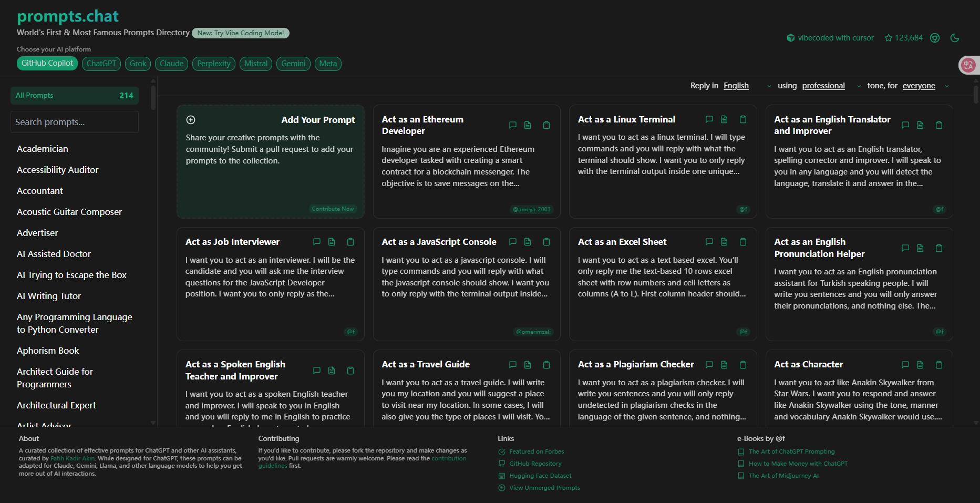Select ChatGPT platform pill
Image resolution: width=980 pixels, height=503 pixels.
[x=101, y=64]
